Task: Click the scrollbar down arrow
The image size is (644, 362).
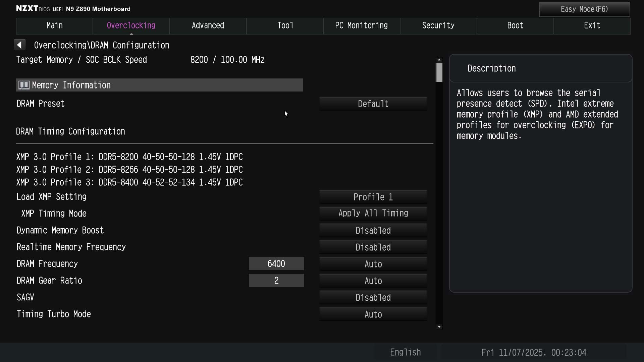Action: [x=439, y=327]
